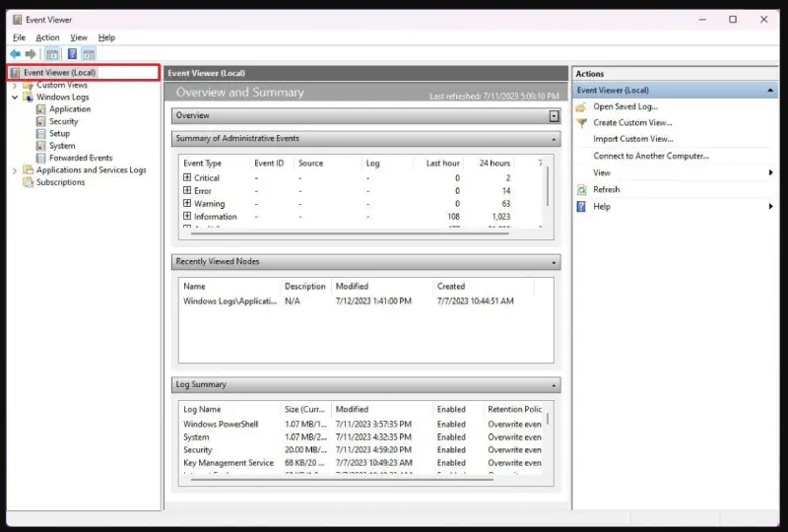Collapse the Log Summary section
The width and height of the screenshot is (788, 532).
point(554,385)
